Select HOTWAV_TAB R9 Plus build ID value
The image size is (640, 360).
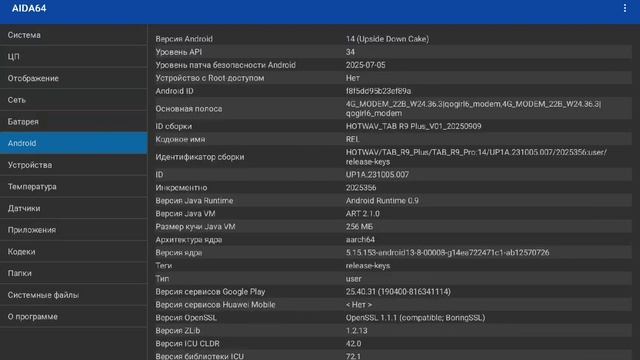pyautogui.click(x=413, y=126)
